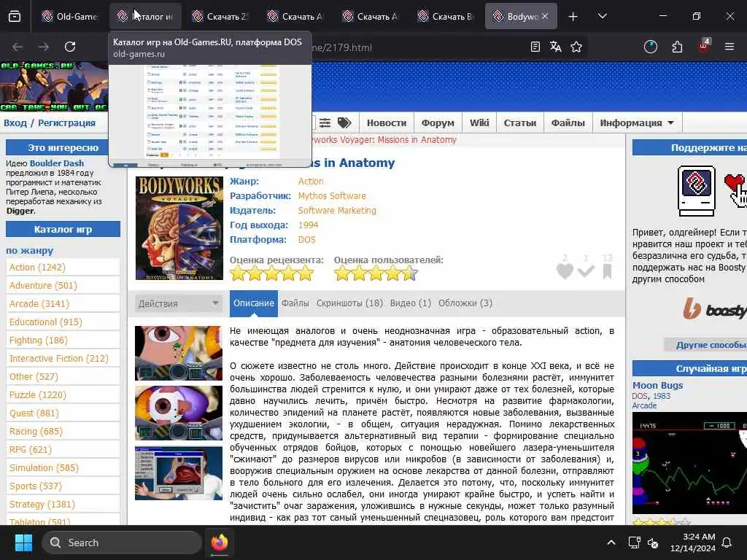Click the Boosty logo
This screenshot has width=747, height=560.
point(715,308)
